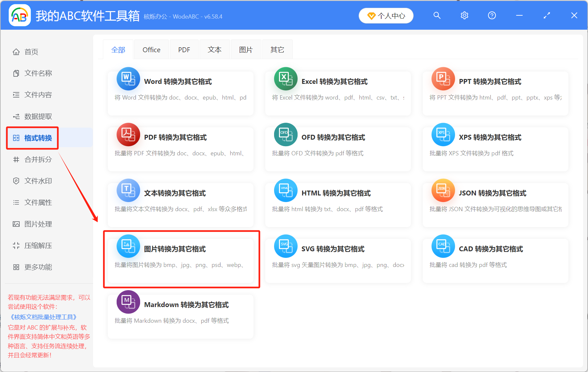The image size is (588, 372).
Task: Click the HTML conversion icon
Action: click(x=286, y=190)
